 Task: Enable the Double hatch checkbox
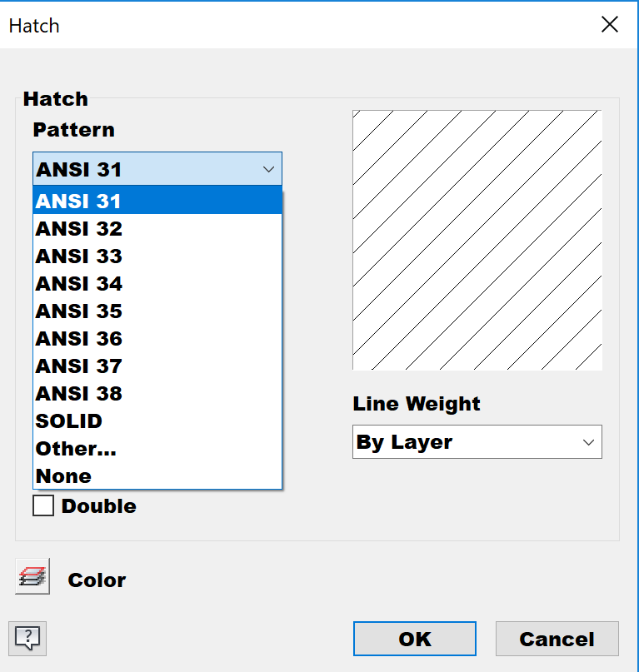tap(43, 505)
